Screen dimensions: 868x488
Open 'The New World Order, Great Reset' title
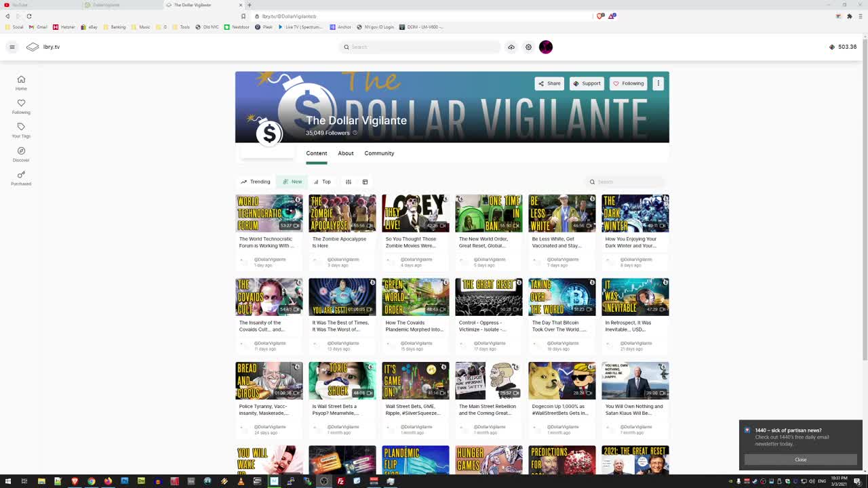tap(483, 242)
